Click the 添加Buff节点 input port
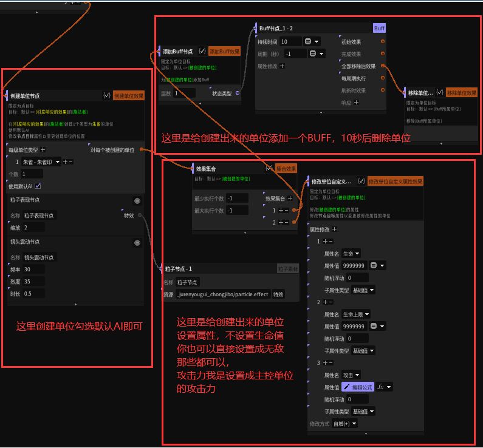 click(159, 52)
